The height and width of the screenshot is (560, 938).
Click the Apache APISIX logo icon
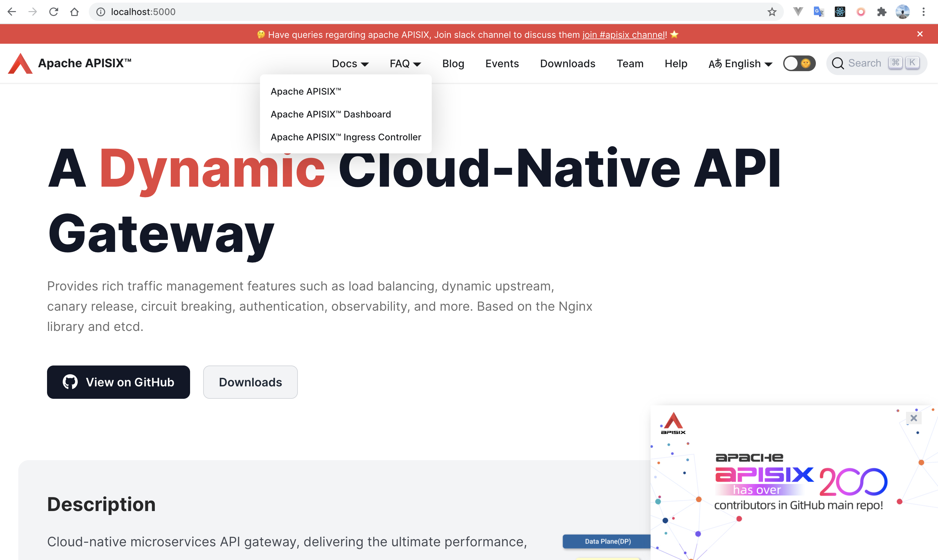click(x=20, y=63)
